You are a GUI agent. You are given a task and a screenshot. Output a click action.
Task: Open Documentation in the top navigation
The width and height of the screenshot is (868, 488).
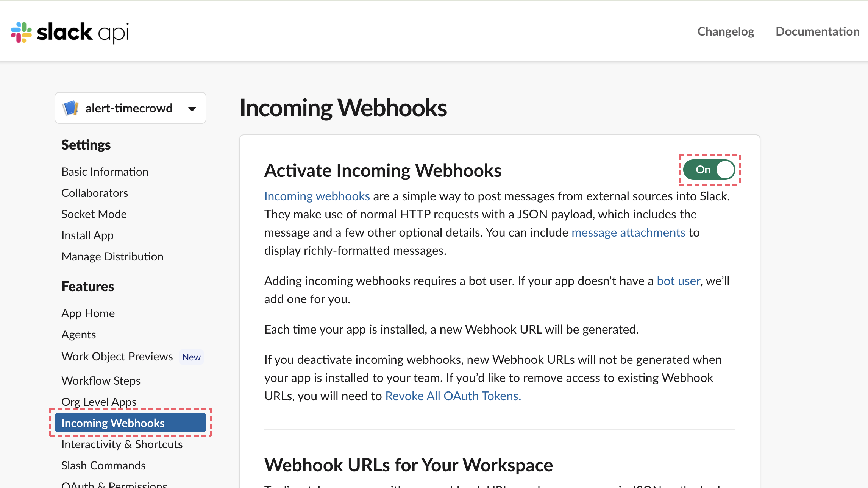818,31
